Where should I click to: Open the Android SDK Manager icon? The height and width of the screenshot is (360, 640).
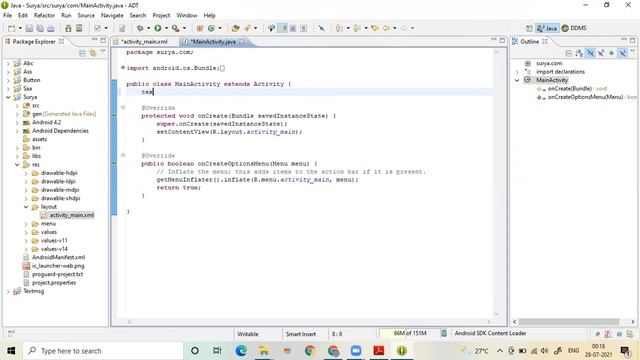pyautogui.click(x=68, y=28)
